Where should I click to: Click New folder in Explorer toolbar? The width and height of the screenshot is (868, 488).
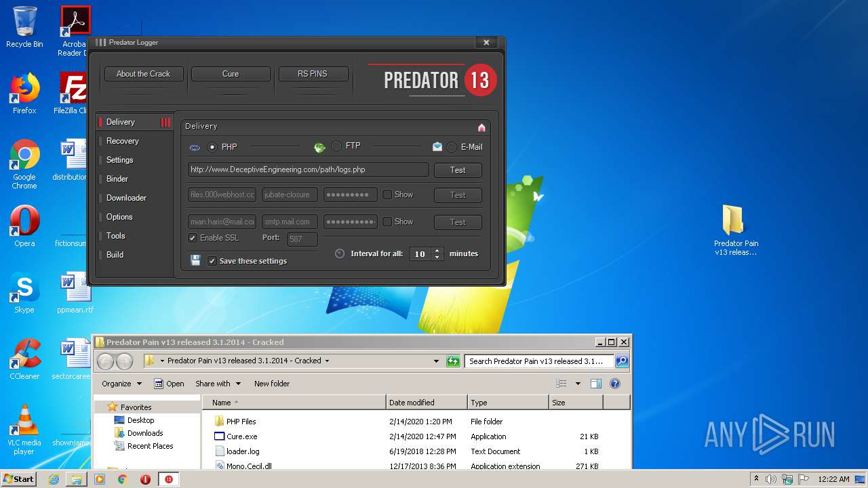pyautogui.click(x=272, y=384)
